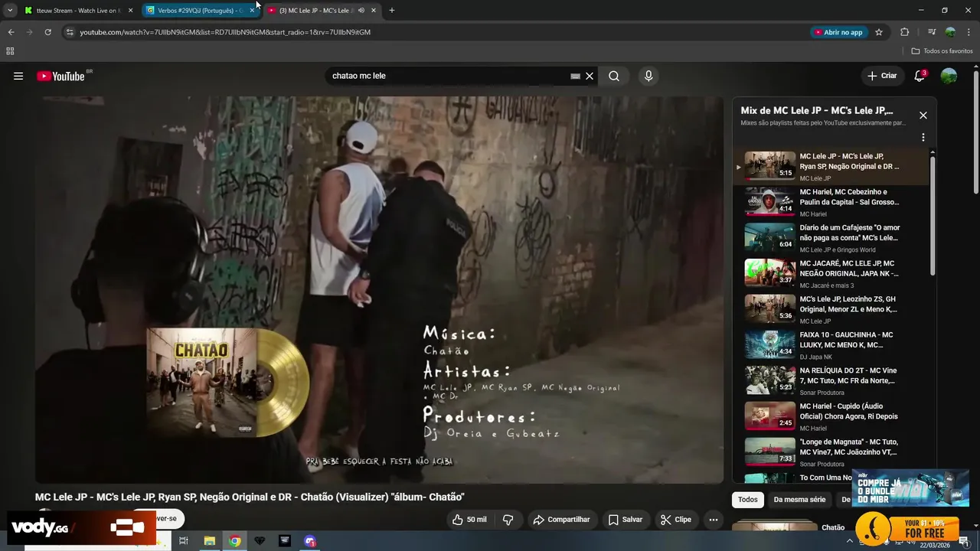980x551 pixels.
Task: Play MC JACARÉ, MC LELE JP video
Action: 831,273
